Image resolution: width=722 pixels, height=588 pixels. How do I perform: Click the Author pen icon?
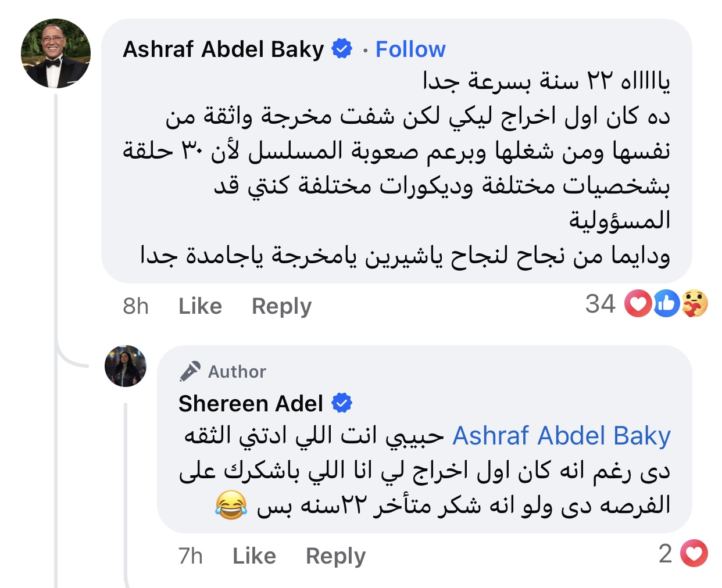(190, 371)
